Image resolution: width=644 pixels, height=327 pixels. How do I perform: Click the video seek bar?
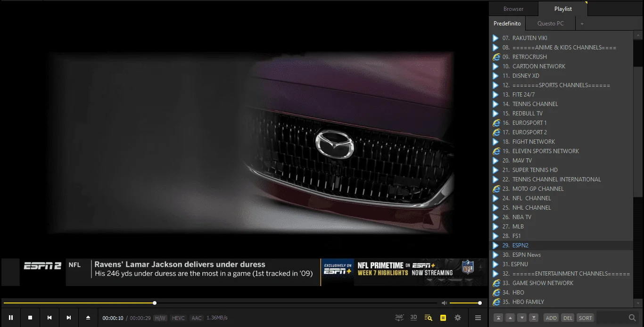pos(220,303)
